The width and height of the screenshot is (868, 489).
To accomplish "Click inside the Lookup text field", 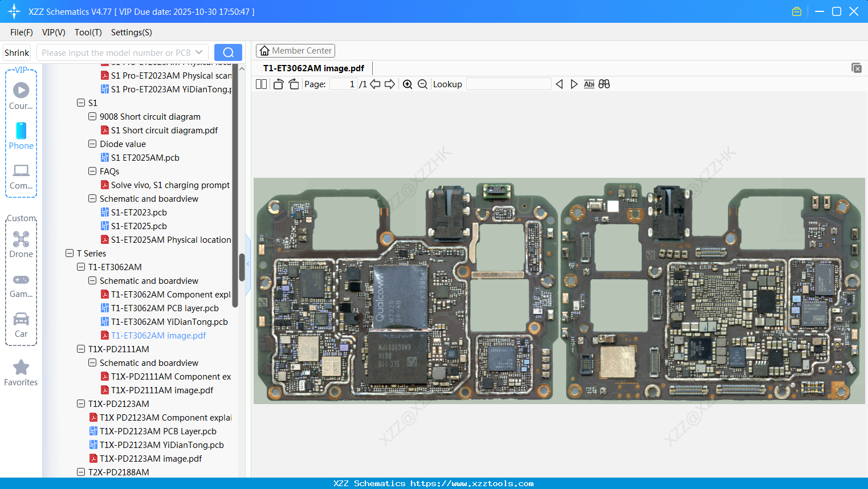I will [x=509, y=84].
